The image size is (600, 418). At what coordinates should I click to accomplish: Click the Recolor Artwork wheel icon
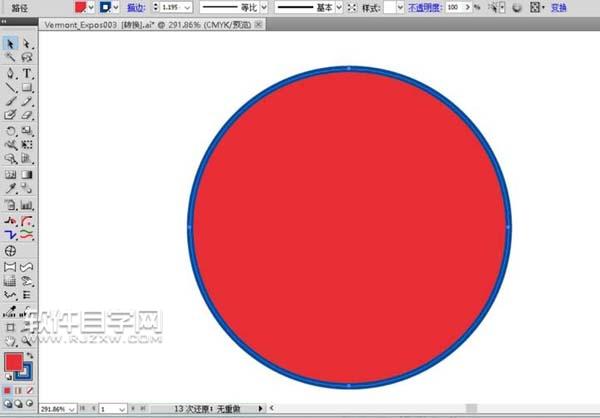517,7
